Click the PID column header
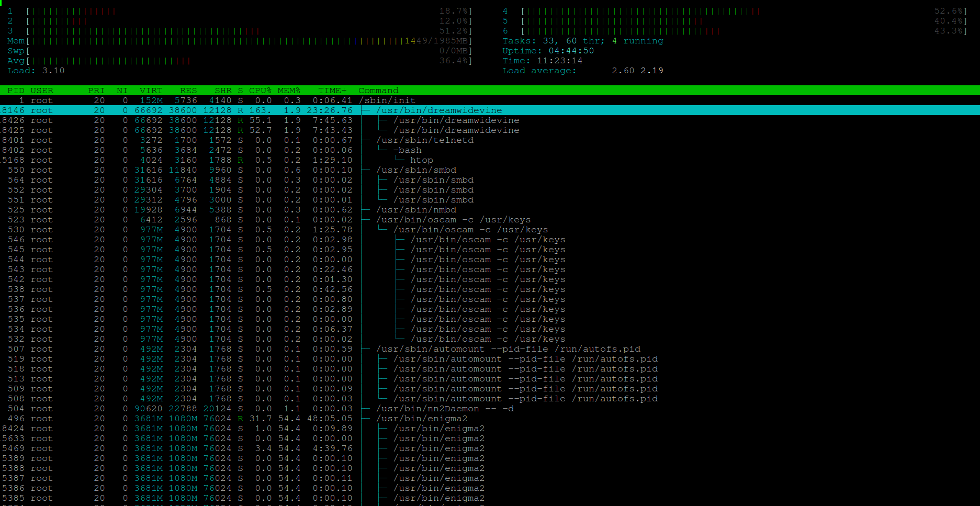Viewport: 980px width, 506px height. [16, 91]
